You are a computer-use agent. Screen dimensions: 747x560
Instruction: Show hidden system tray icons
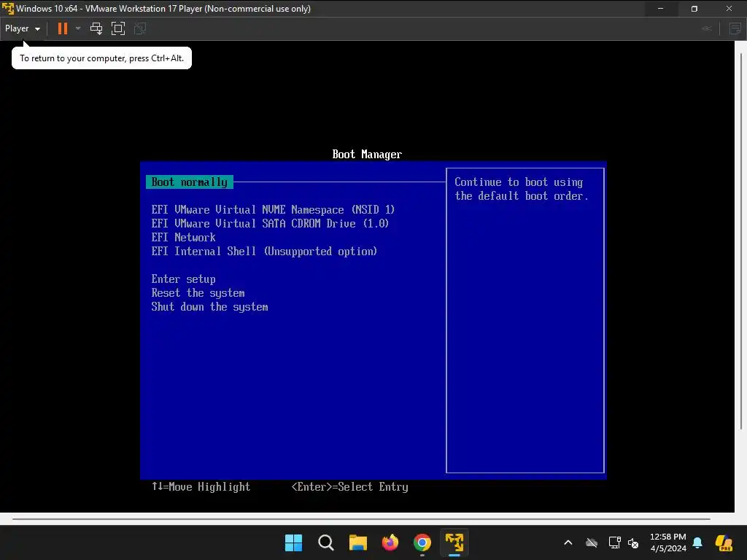click(568, 542)
